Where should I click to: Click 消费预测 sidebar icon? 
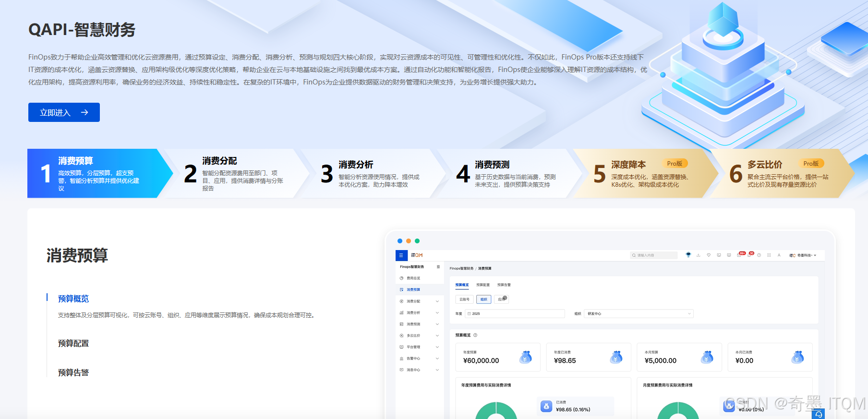401,324
